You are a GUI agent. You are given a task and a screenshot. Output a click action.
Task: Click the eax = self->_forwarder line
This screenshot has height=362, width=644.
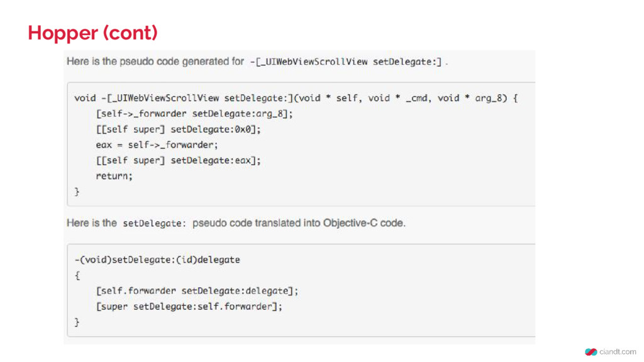click(x=157, y=145)
